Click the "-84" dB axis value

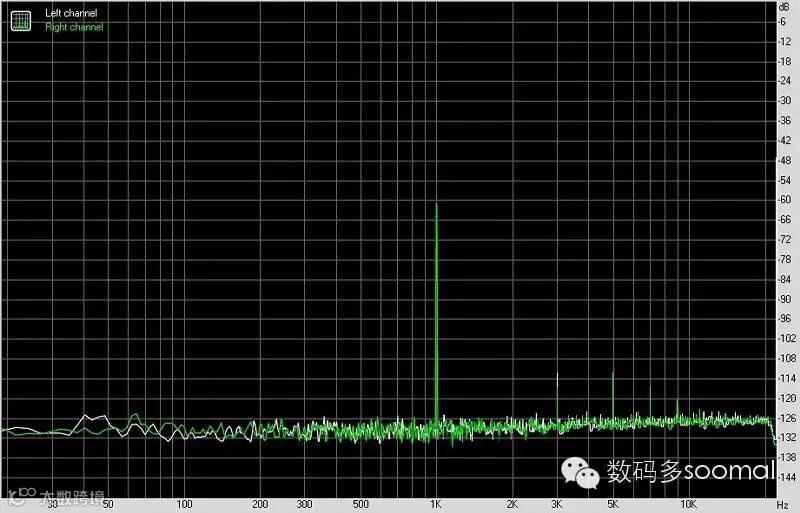(784, 280)
